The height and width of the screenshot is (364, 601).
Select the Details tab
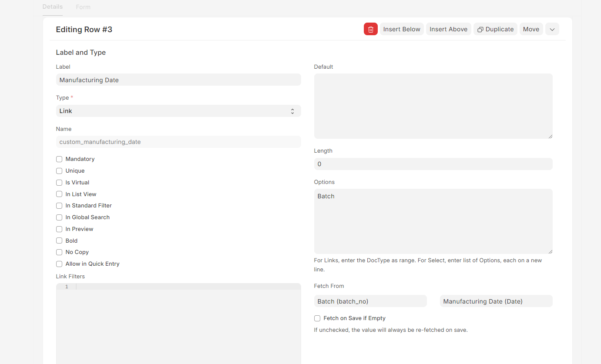tap(52, 7)
